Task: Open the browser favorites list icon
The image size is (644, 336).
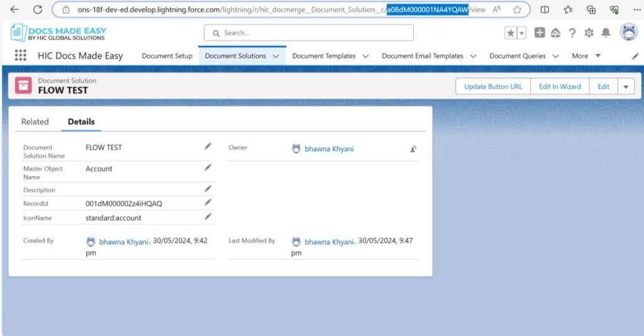Action: (x=568, y=9)
